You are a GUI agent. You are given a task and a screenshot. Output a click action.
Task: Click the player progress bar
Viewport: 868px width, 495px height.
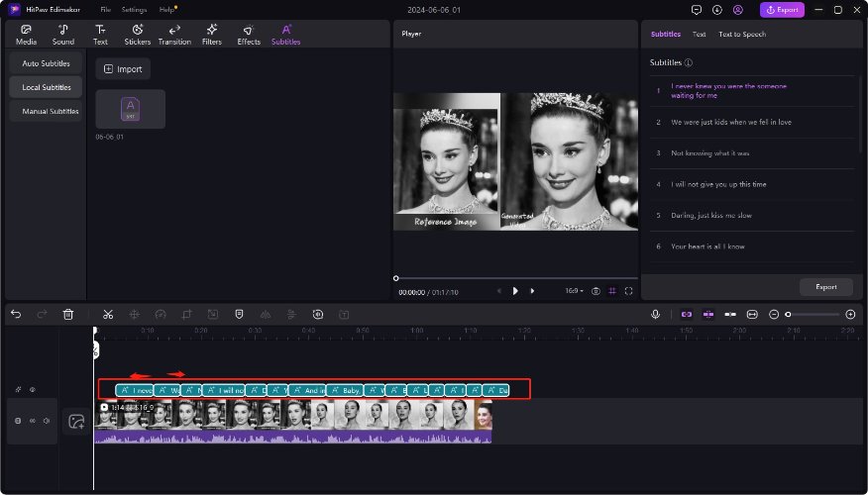[x=516, y=278]
